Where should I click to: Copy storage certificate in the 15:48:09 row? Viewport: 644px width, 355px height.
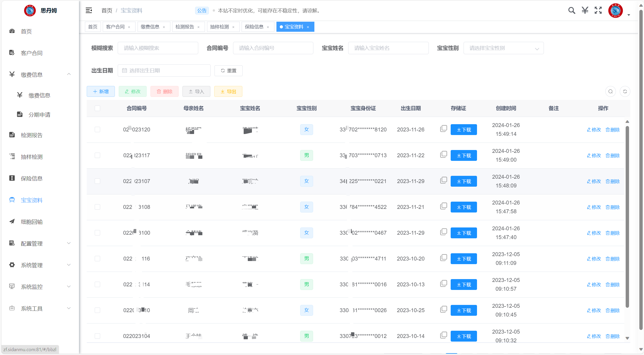[x=444, y=180]
